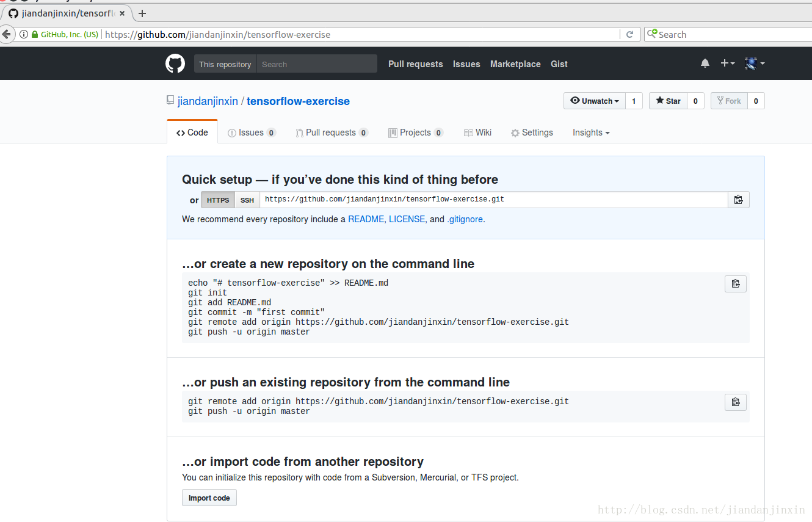Expand the Insights dropdown tab

pyautogui.click(x=591, y=132)
